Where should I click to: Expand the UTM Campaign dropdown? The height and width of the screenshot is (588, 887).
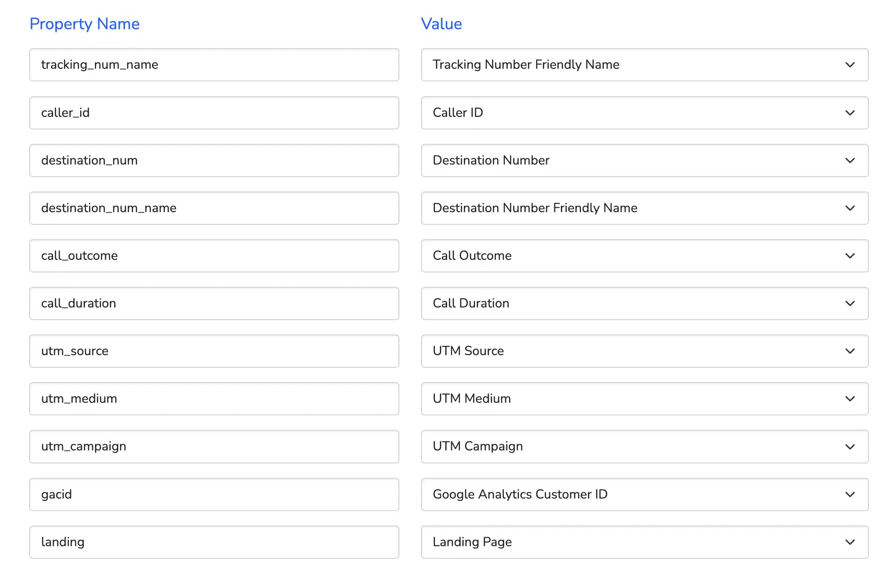645,446
